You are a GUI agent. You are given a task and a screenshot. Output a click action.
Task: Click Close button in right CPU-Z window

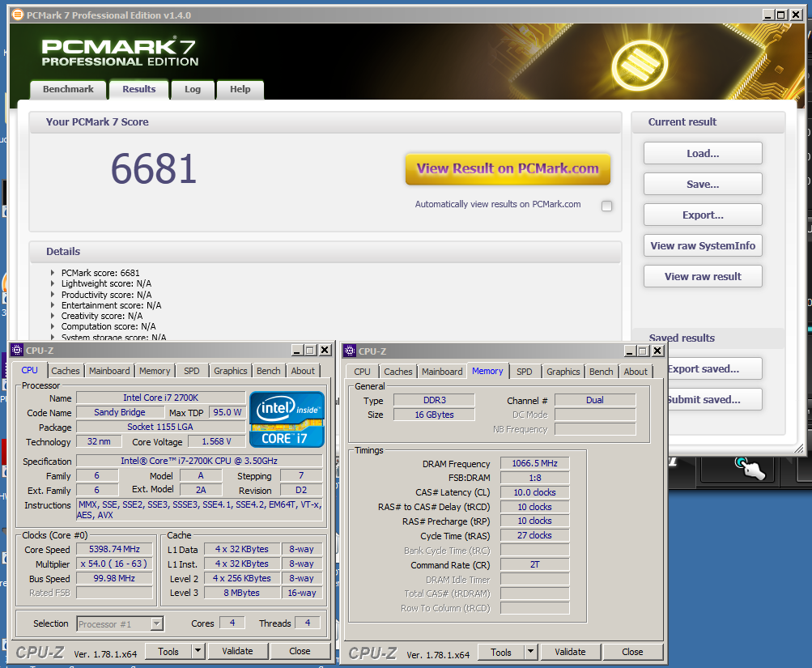point(632,652)
